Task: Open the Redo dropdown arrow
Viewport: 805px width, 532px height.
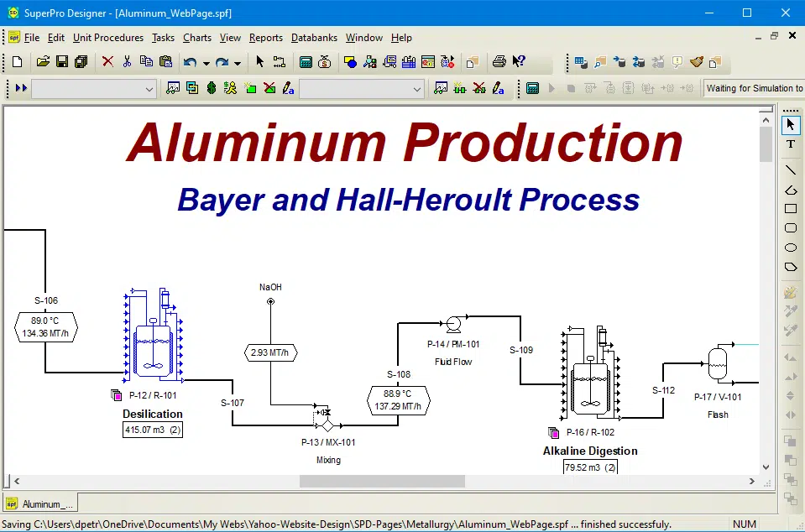Action: (x=238, y=61)
